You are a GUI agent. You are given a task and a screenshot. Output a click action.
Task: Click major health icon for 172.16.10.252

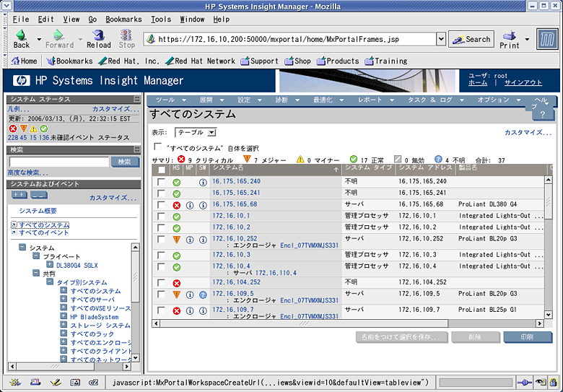click(x=176, y=240)
